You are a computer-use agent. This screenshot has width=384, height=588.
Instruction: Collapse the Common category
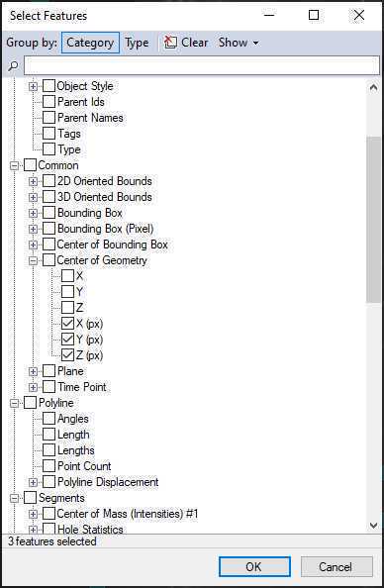(14, 165)
